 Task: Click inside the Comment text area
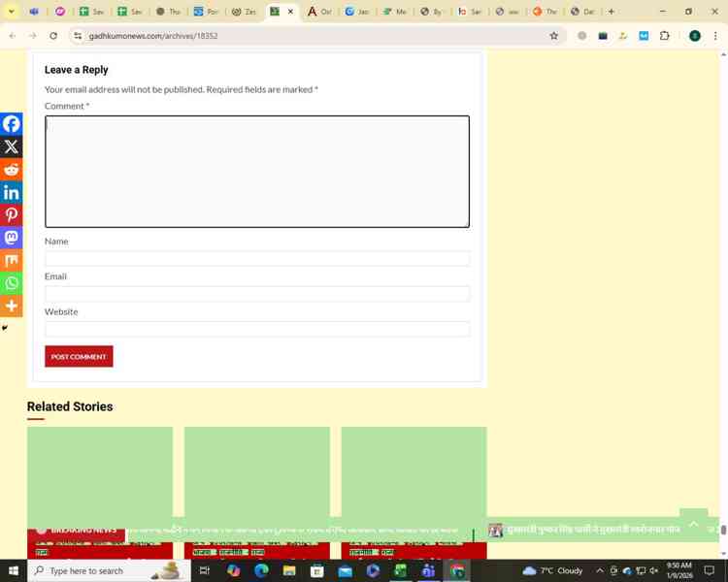[x=256, y=172]
